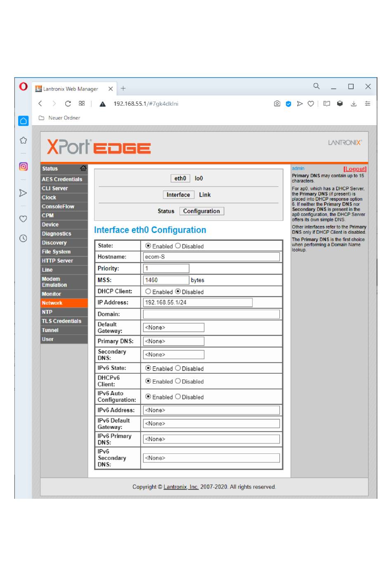Open the File System menu item
The width and height of the screenshot is (392, 583).
coord(64,251)
